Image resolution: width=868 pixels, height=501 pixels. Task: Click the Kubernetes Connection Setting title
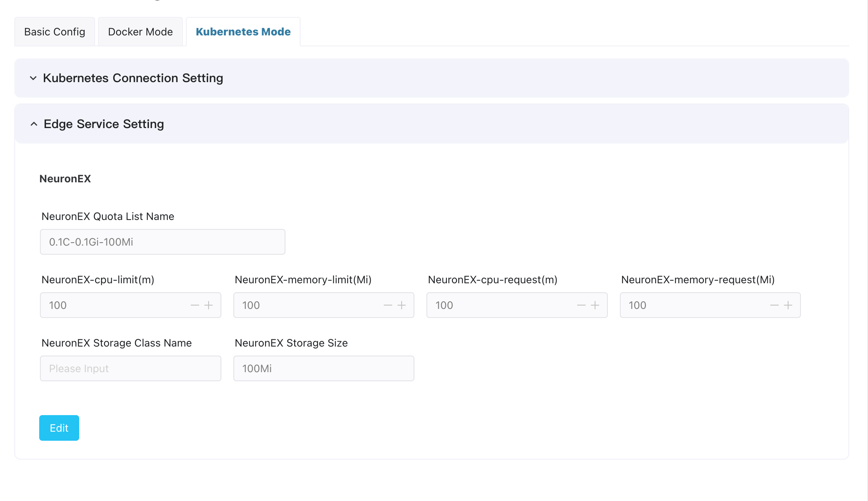[x=133, y=78]
